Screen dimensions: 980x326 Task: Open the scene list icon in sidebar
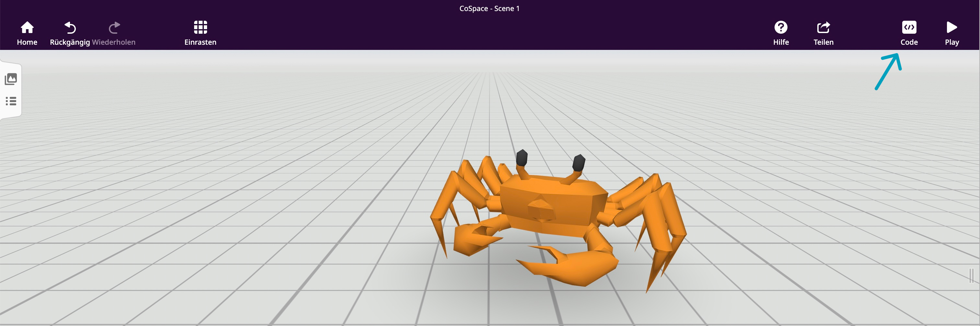11,101
